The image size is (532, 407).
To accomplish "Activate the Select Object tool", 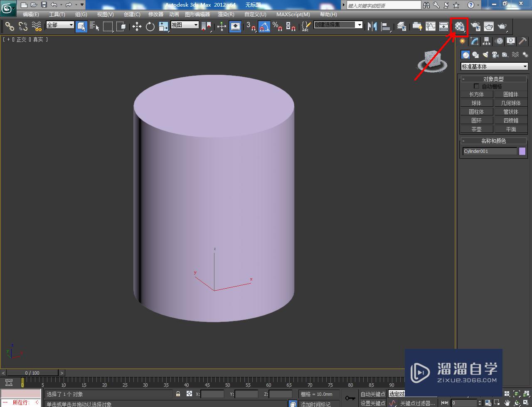I will (81, 27).
